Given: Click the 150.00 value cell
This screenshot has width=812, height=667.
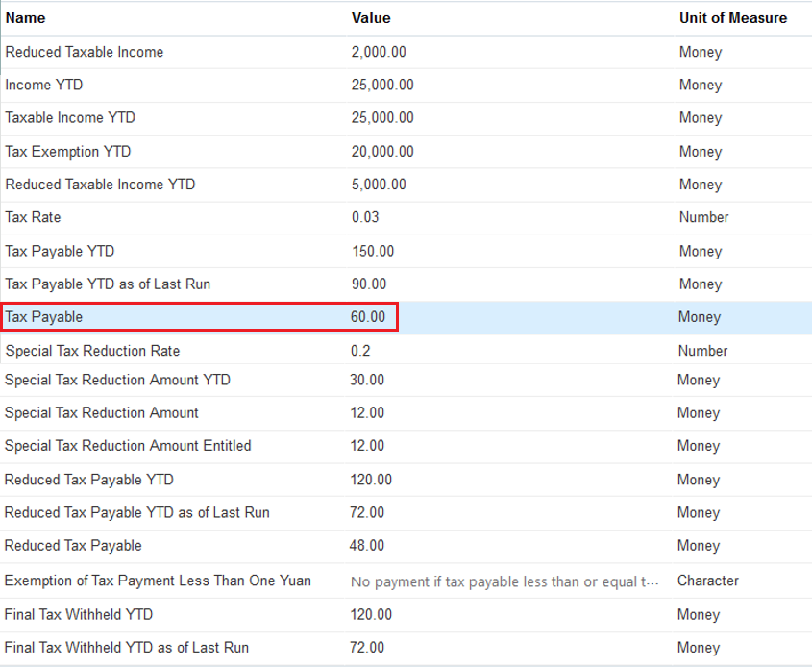Looking at the screenshot, I should (373, 251).
